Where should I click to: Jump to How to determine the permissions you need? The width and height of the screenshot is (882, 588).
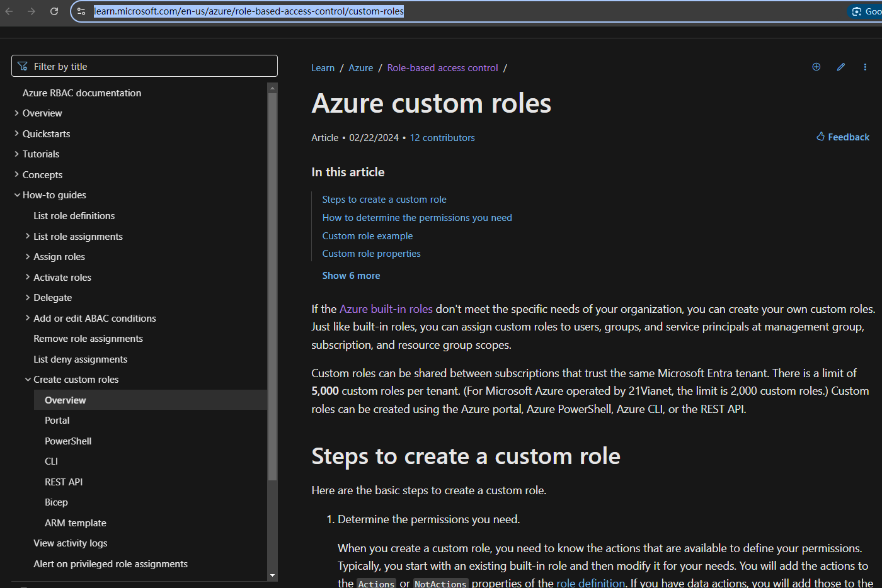(x=417, y=217)
